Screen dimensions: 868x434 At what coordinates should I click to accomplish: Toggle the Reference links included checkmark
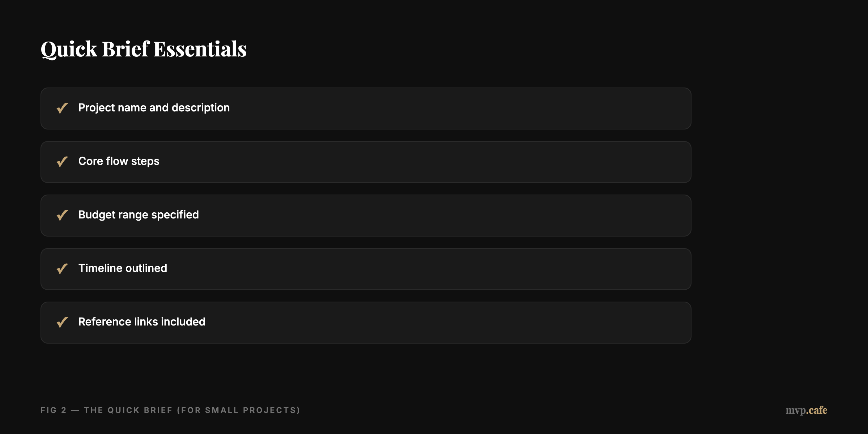(x=62, y=322)
